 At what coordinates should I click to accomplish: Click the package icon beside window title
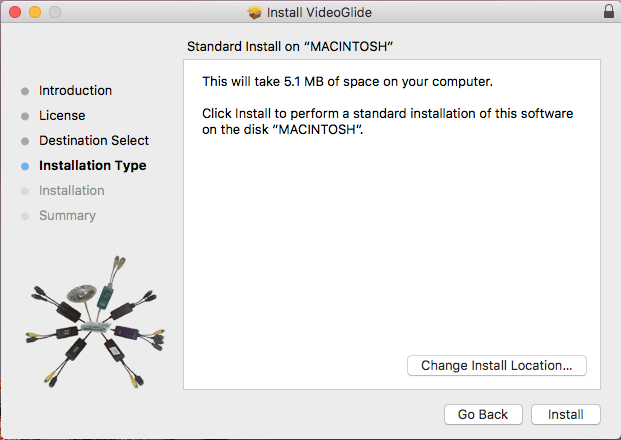(x=255, y=13)
